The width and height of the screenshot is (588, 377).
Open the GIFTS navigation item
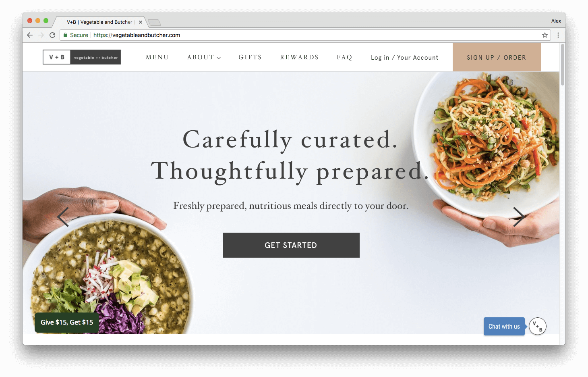tap(250, 57)
